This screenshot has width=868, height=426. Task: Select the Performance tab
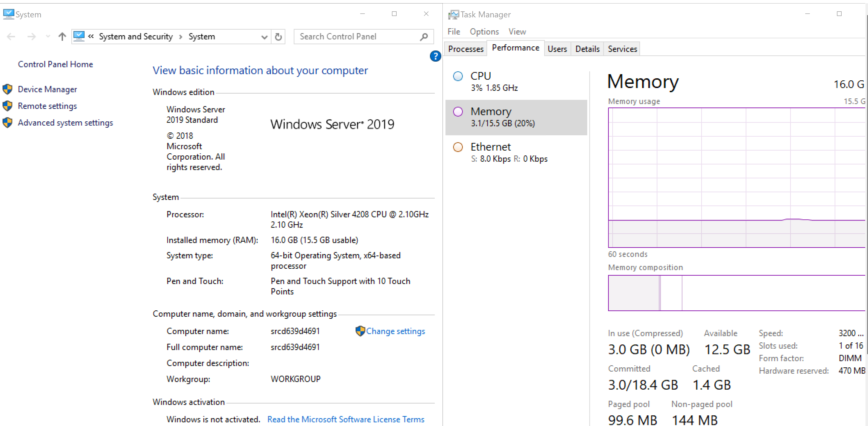(516, 48)
